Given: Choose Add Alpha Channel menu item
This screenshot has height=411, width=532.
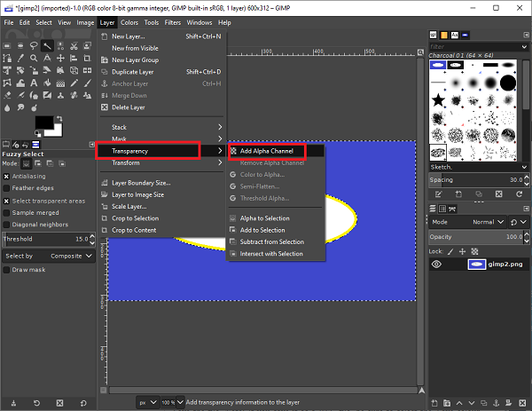Looking at the screenshot, I should 276,151.
